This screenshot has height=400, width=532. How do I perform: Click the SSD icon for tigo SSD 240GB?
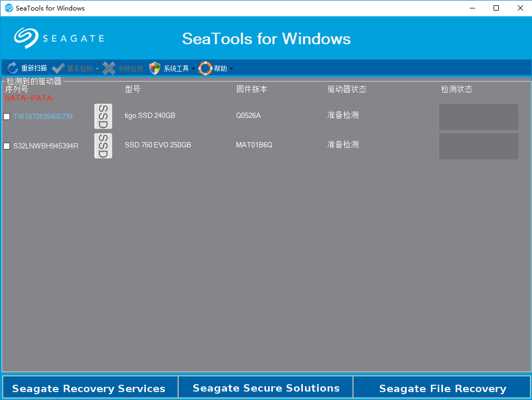(x=103, y=116)
